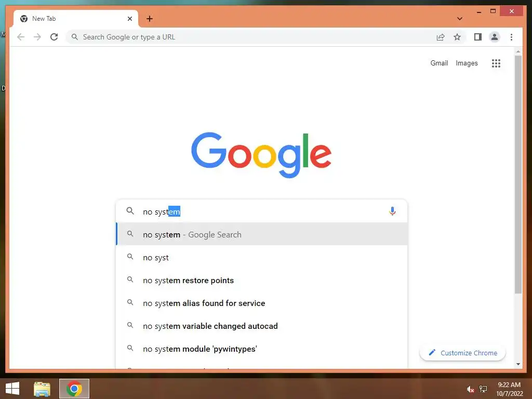Open File Explorer from the taskbar

coord(42,389)
